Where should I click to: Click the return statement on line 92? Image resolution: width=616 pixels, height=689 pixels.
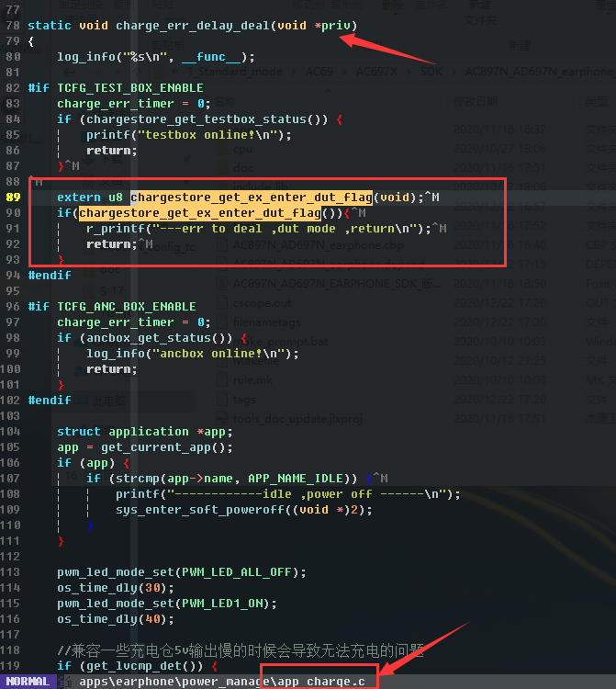(111, 244)
